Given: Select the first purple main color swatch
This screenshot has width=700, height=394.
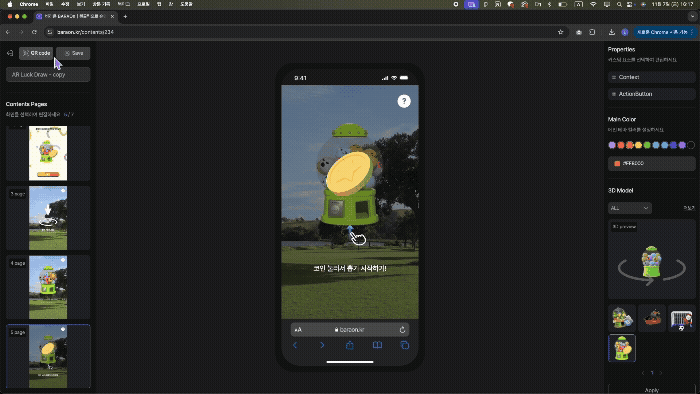Looking at the screenshot, I should [x=612, y=145].
